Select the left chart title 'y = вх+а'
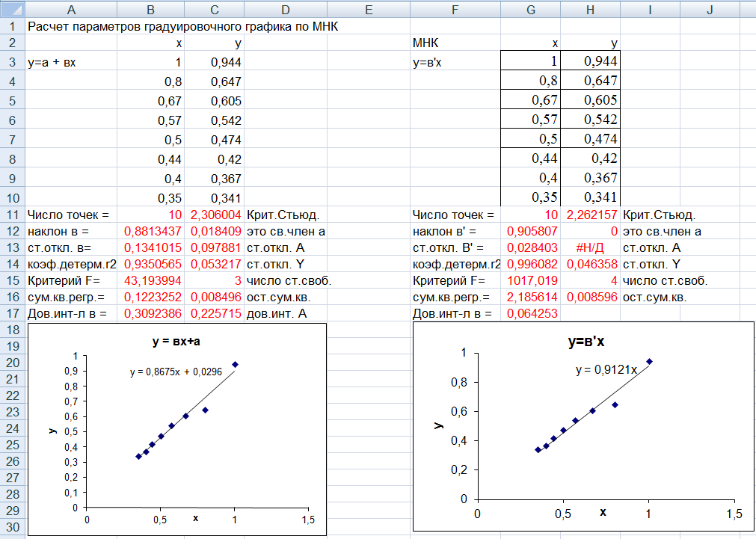This screenshot has width=756, height=539. pos(177,342)
